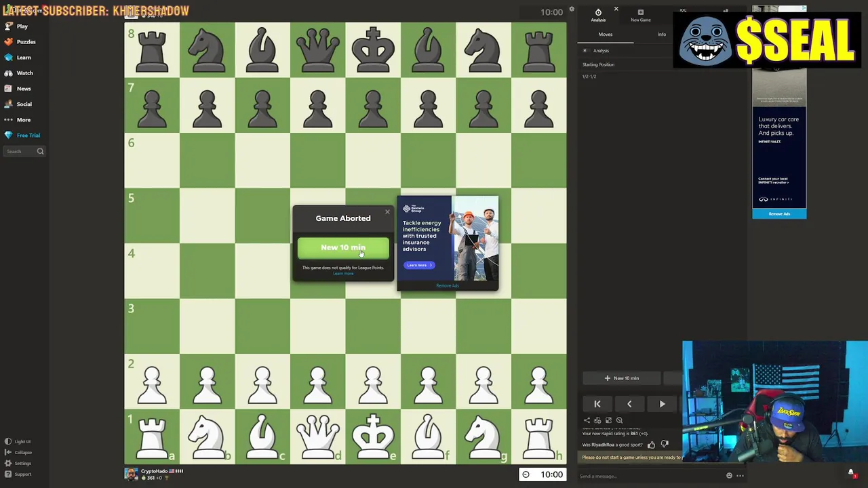Click the board settings gear icon
Viewport: 868px width, 488px height.
[x=572, y=9]
